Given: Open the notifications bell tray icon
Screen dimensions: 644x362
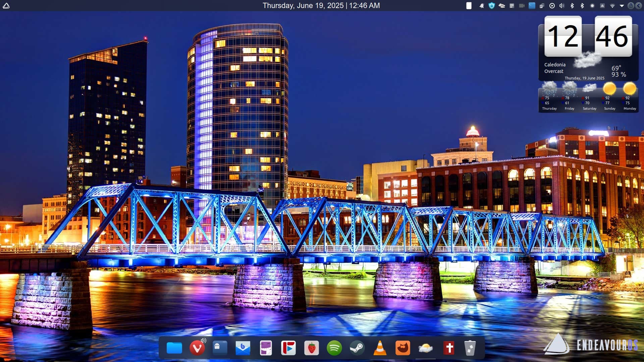Looking at the screenshot, I should (482, 6).
